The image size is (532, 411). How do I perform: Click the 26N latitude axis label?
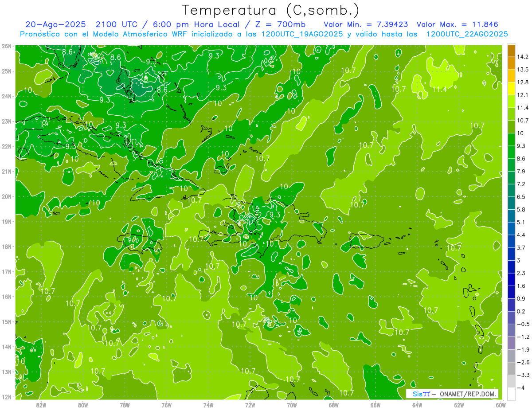tap(6, 46)
